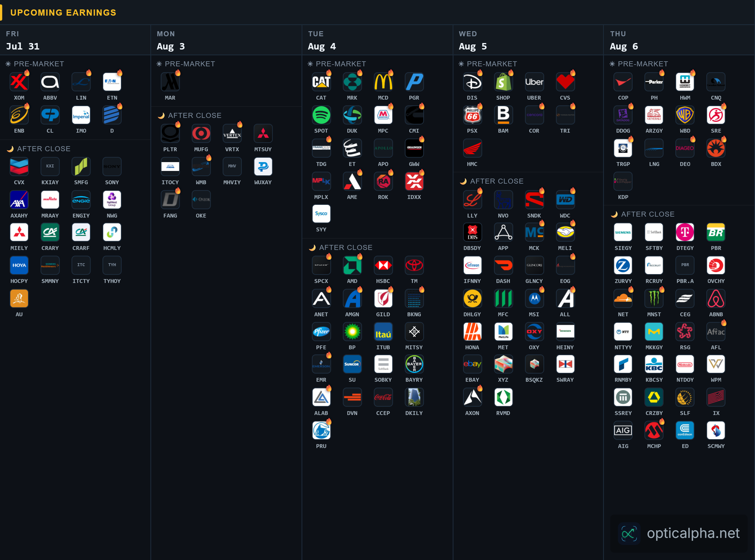This screenshot has width=755, height=560.
Task: Click the MCD McDonald's golden arches icon
Action: pos(383,82)
